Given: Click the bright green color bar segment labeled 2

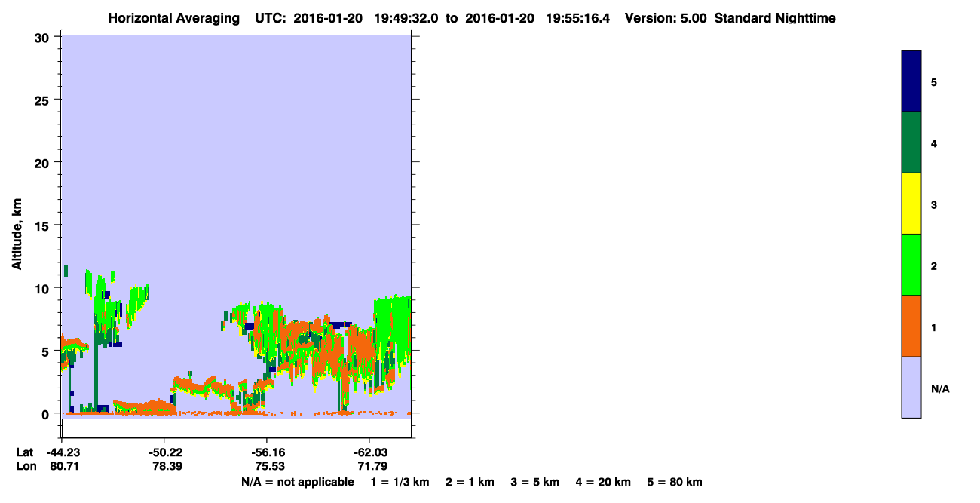Looking at the screenshot, I should [x=911, y=265].
